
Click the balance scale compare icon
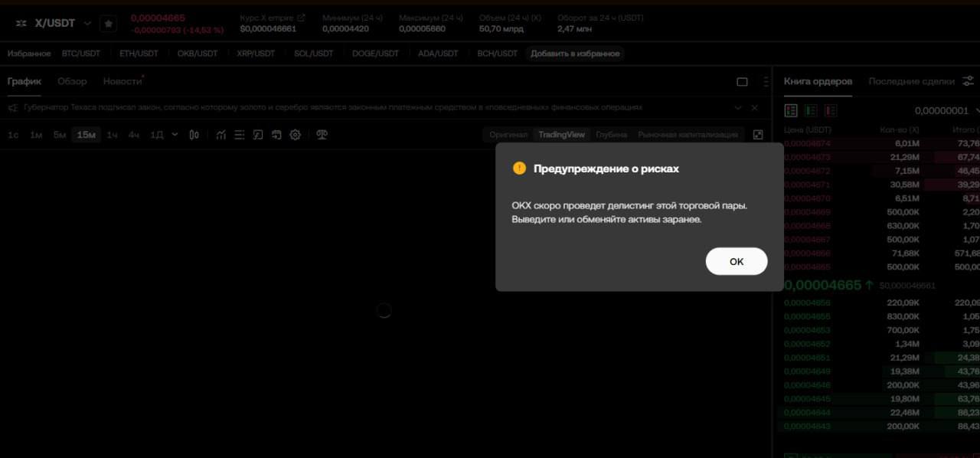tap(322, 135)
